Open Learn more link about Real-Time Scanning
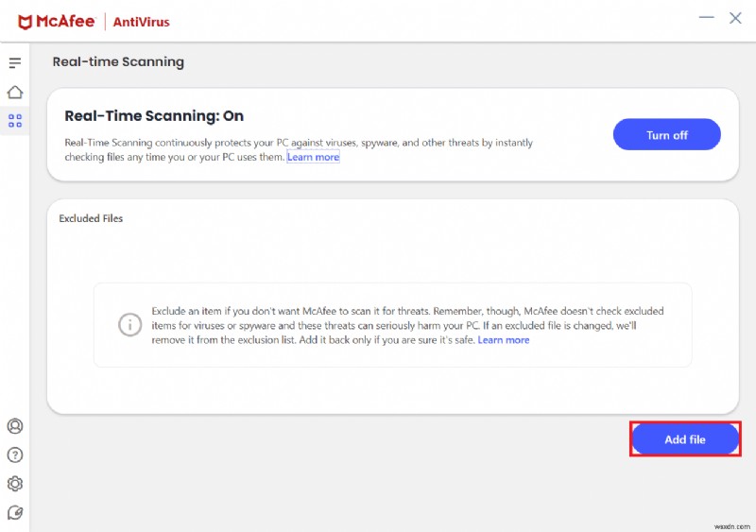The image size is (756, 532). point(313,158)
